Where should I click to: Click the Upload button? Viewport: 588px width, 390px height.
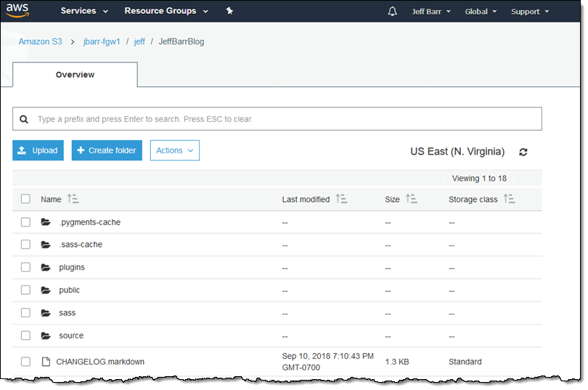[x=38, y=150]
